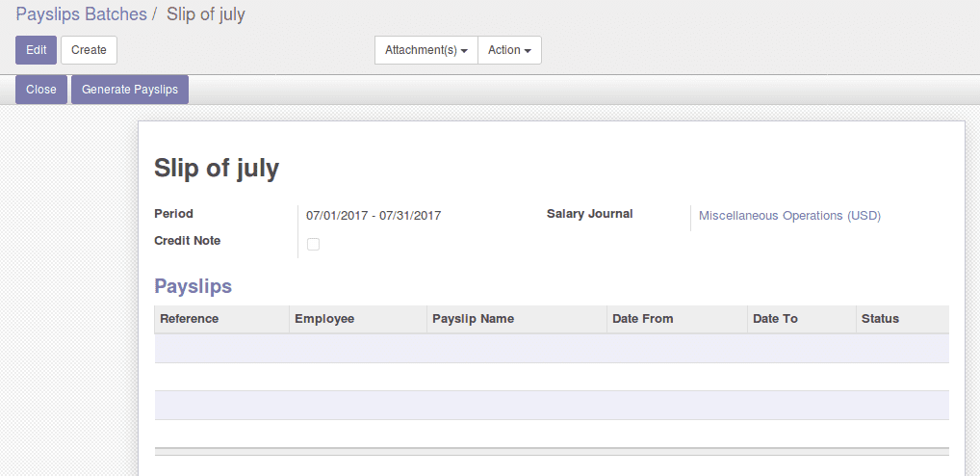Open the Action dropdown menu
The width and height of the screenshot is (980, 476).
pyautogui.click(x=509, y=50)
